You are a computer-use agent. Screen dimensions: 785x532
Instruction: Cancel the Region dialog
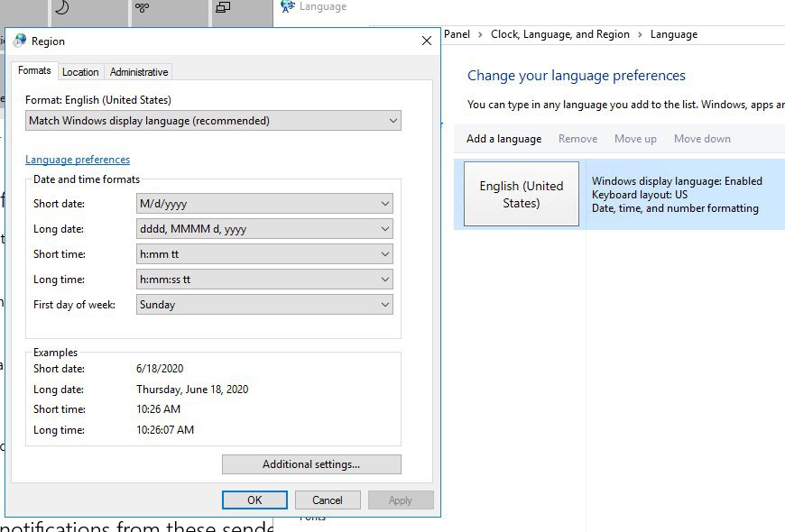[328, 500]
